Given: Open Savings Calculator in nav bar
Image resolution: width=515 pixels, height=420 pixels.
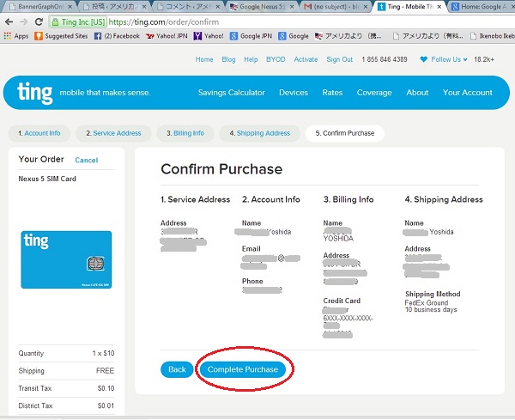Looking at the screenshot, I should (x=232, y=93).
